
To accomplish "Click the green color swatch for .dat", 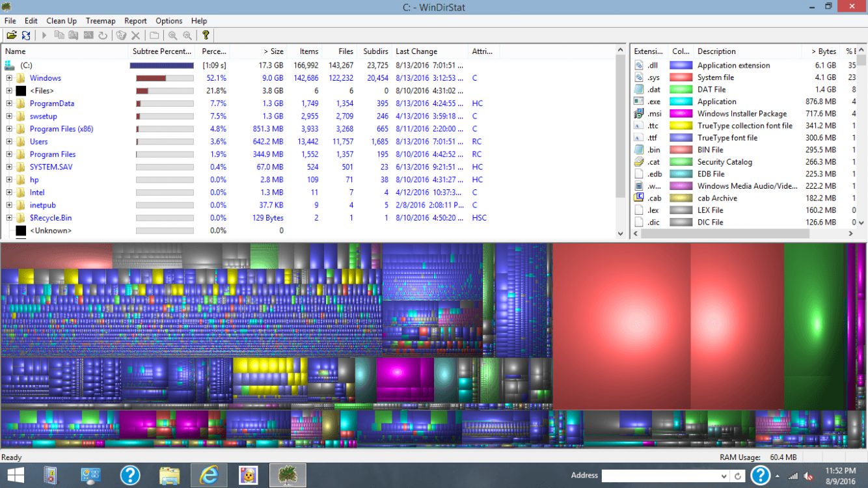I will coord(681,90).
